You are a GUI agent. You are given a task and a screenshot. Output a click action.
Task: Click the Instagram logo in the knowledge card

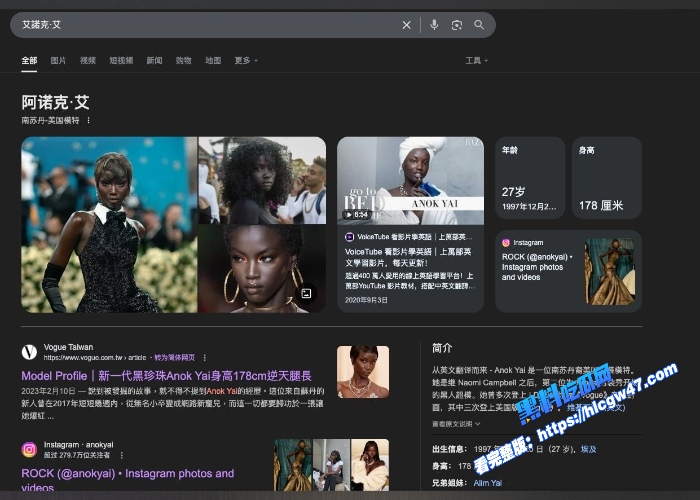pos(506,242)
